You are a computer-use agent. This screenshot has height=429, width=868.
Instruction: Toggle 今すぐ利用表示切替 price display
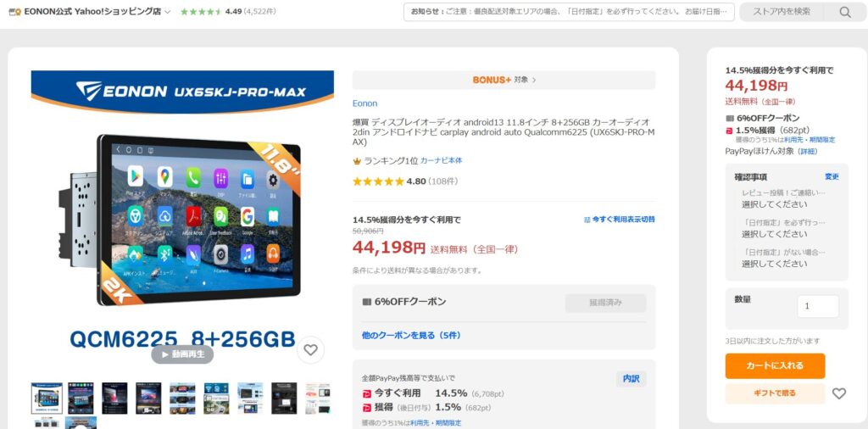point(620,220)
